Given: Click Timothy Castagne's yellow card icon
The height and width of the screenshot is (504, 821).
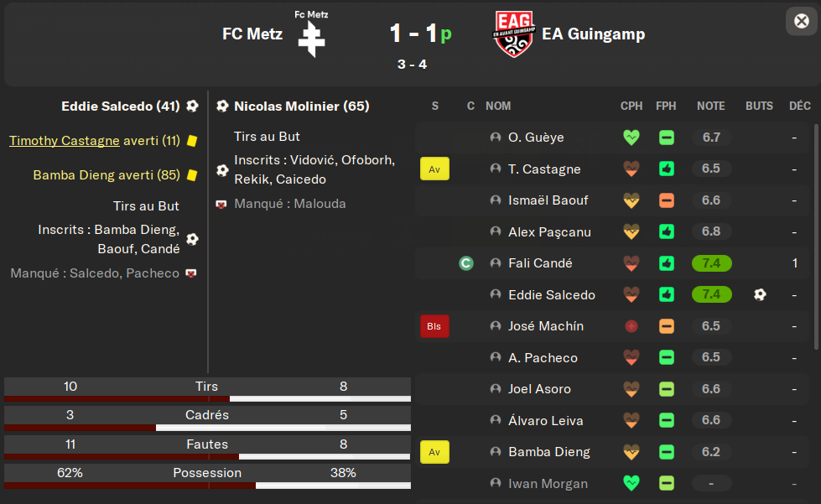Looking at the screenshot, I should click(x=192, y=142).
